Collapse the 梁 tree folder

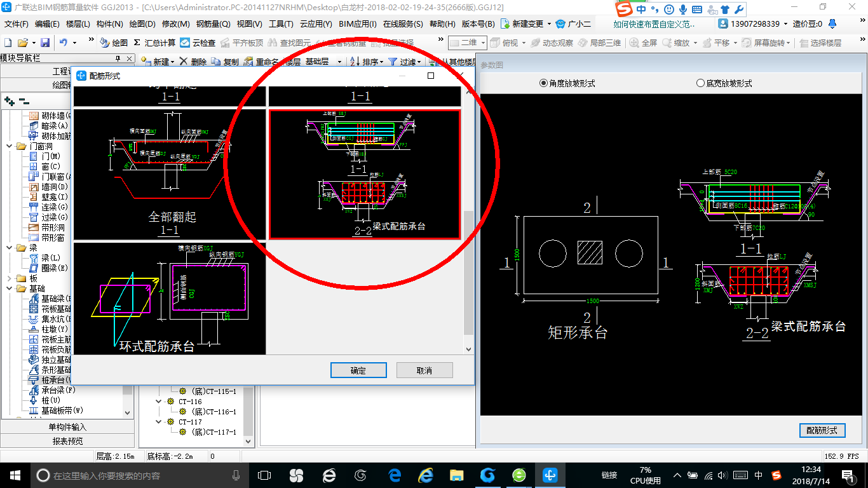point(8,248)
